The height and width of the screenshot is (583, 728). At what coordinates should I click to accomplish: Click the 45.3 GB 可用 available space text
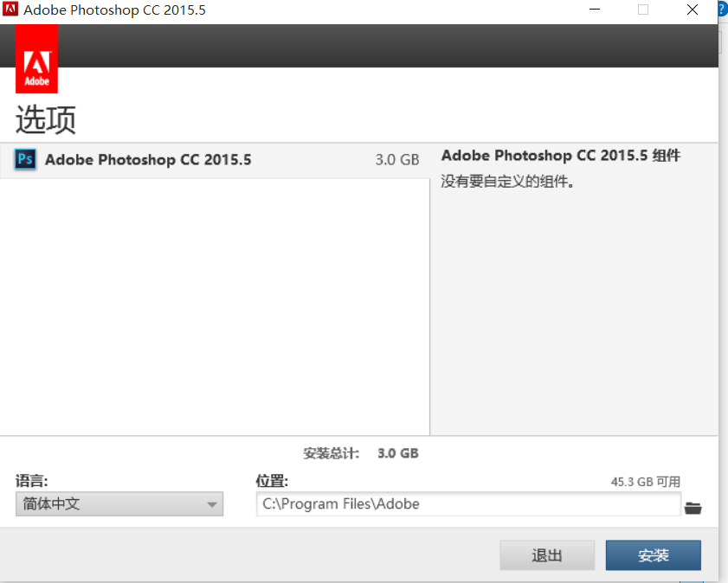point(646,482)
